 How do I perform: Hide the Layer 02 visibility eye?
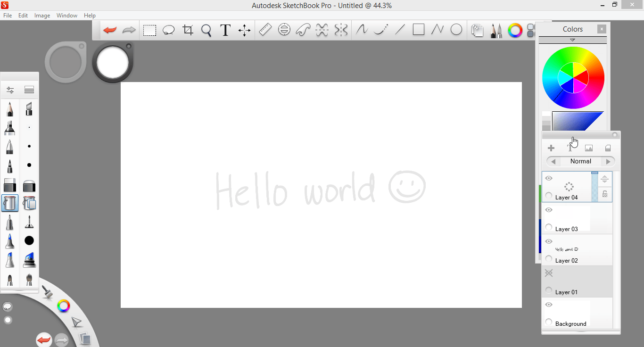tap(548, 241)
